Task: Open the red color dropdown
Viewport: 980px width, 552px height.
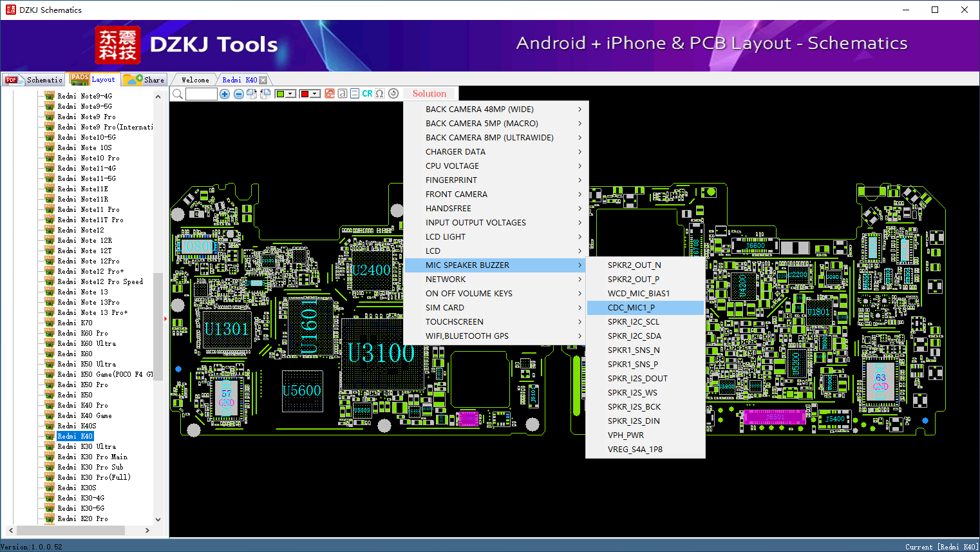Action: point(315,94)
